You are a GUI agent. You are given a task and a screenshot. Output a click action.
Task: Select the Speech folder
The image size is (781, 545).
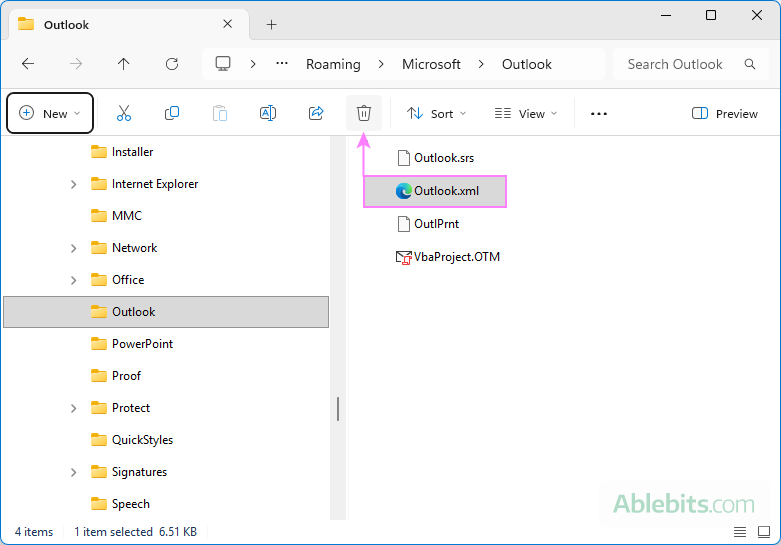pos(130,504)
